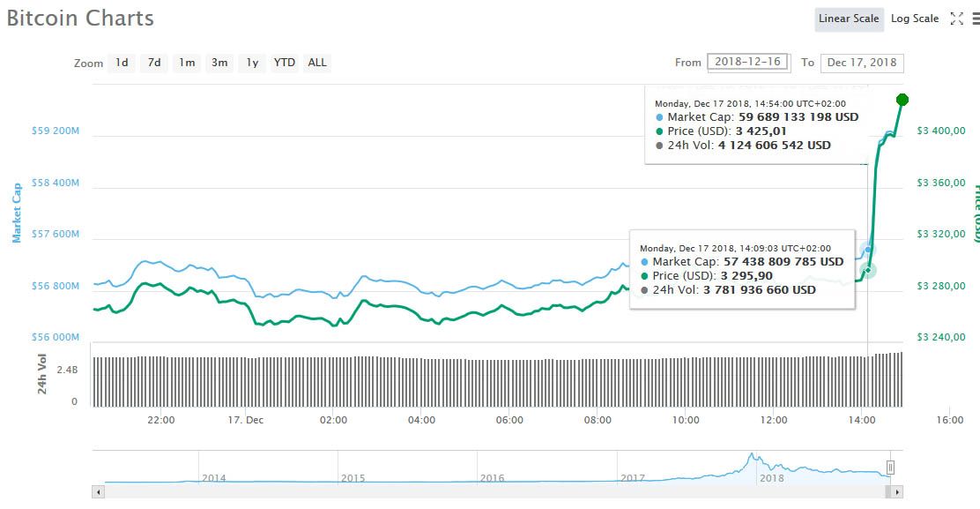Click the $3 320,00 price axis label
Viewport: 980px width, 509px height.
(x=940, y=234)
